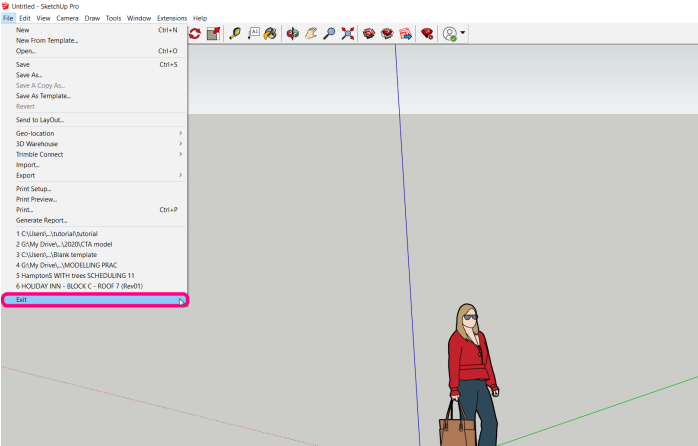The image size is (698, 446).
Task: Open Extension Warehouse toolbar icon
Action: coord(387,33)
